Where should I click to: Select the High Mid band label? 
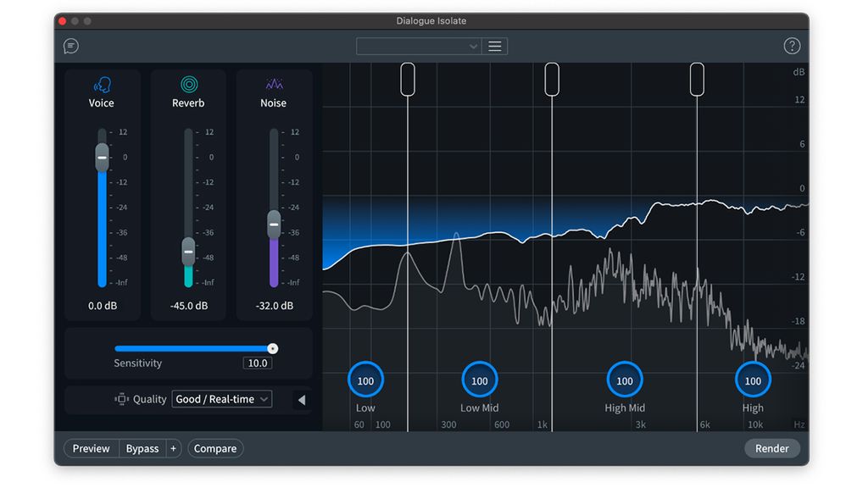[x=625, y=408]
